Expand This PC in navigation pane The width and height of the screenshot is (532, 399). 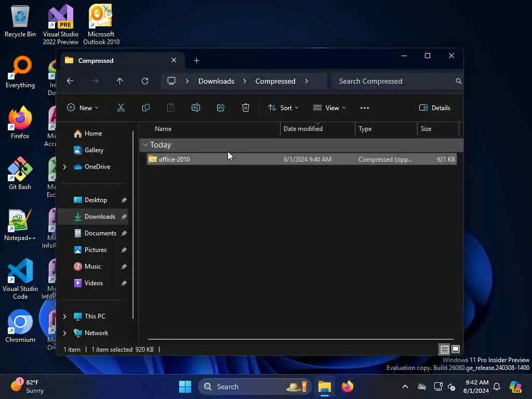coord(64,316)
